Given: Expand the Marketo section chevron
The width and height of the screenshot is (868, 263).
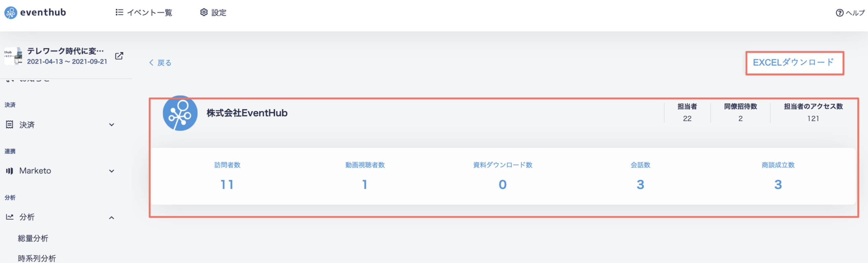Looking at the screenshot, I should click(112, 171).
